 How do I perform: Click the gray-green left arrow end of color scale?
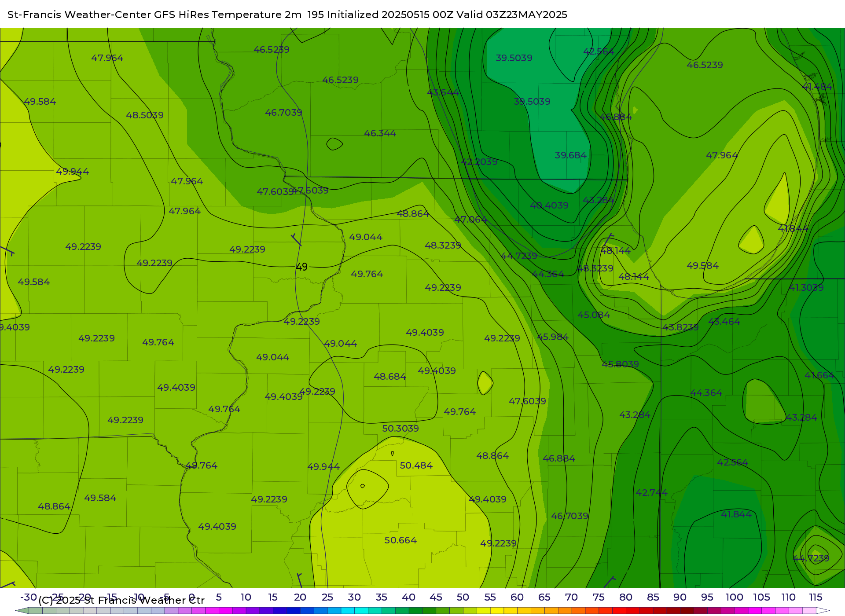[22, 611]
